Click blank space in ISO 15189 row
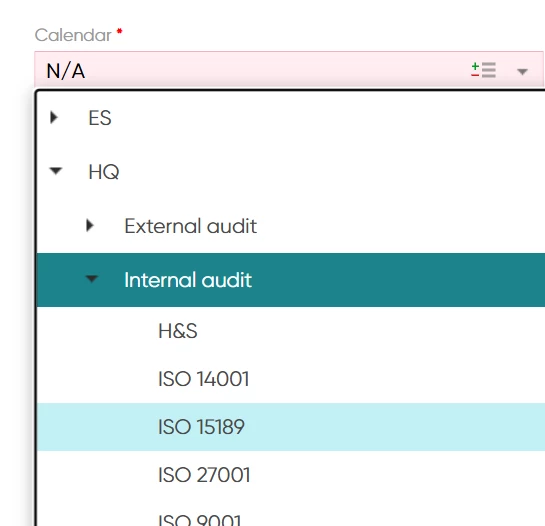Viewport: 545px width, 526px height. [x=382, y=427]
